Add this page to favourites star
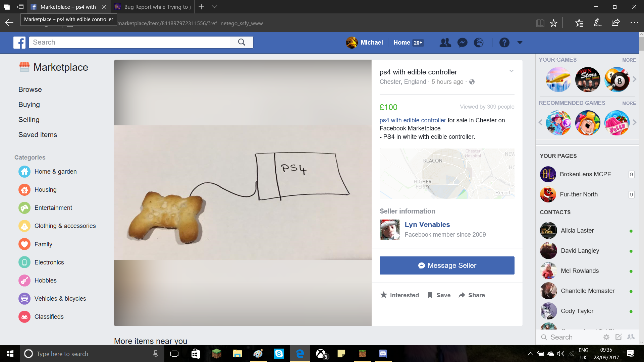 pyautogui.click(x=553, y=23)
